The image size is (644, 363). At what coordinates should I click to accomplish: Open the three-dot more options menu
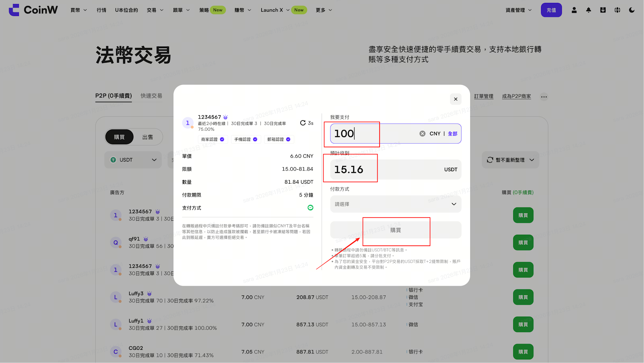(x=544, y=96)
